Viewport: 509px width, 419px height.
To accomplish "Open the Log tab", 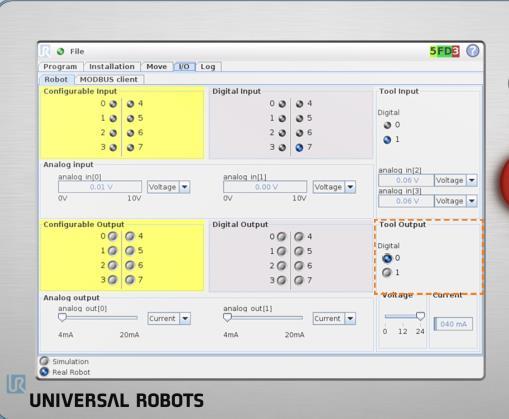I will 208,67.
